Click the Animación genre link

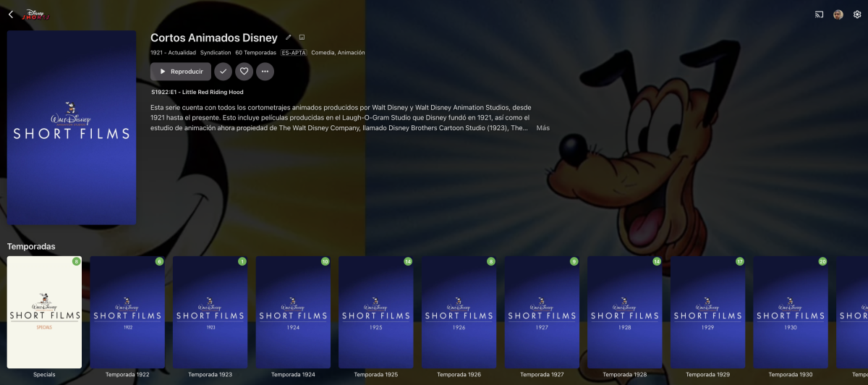(x=351, y=53)
